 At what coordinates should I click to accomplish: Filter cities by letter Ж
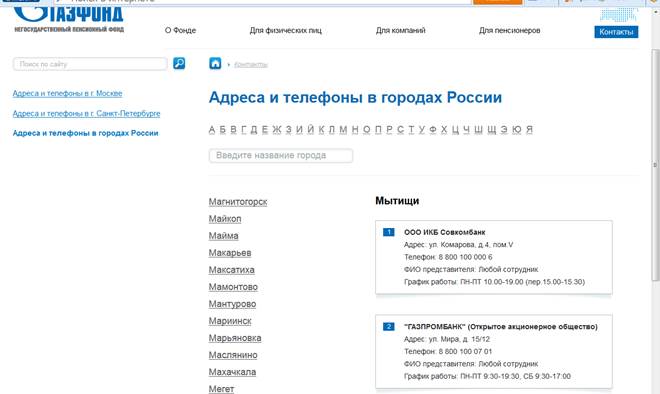click(x=277, y=130)
